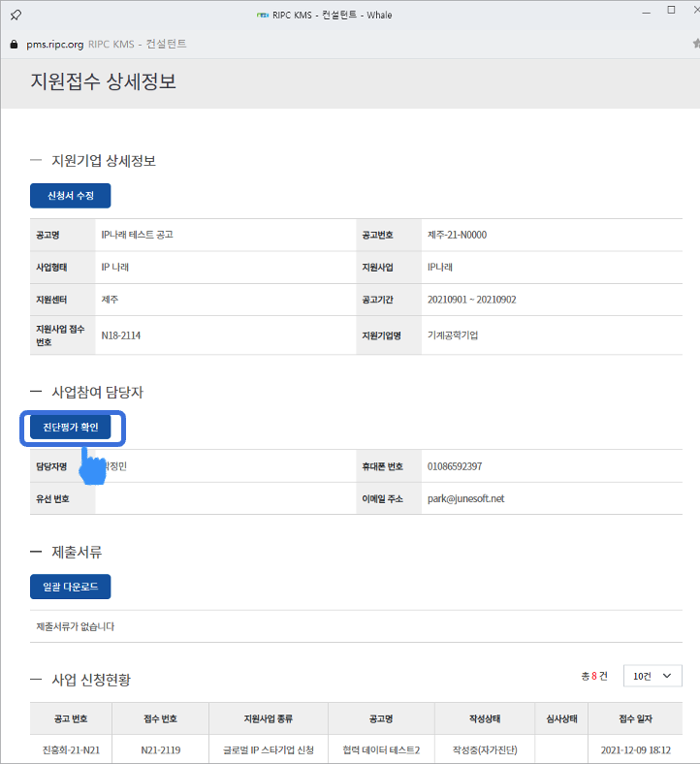
Task: Click the park@junesoft.net email address
Action: [x=465, y=499]
